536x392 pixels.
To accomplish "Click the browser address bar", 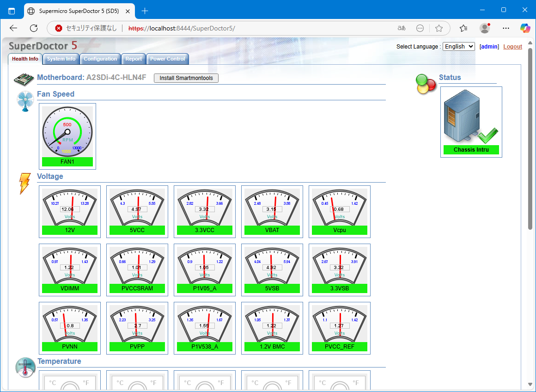I will [x=259, y=28].
